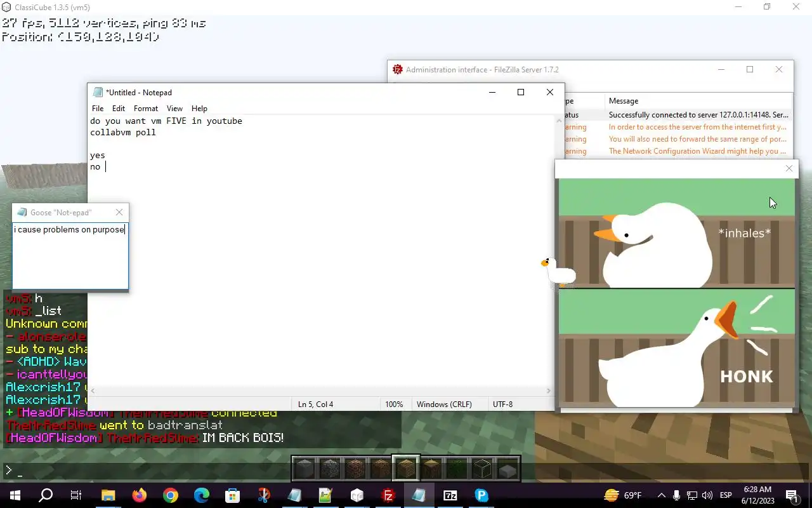Click the microphone tray icon
This screenshot has width=812, height=508.
677,495
